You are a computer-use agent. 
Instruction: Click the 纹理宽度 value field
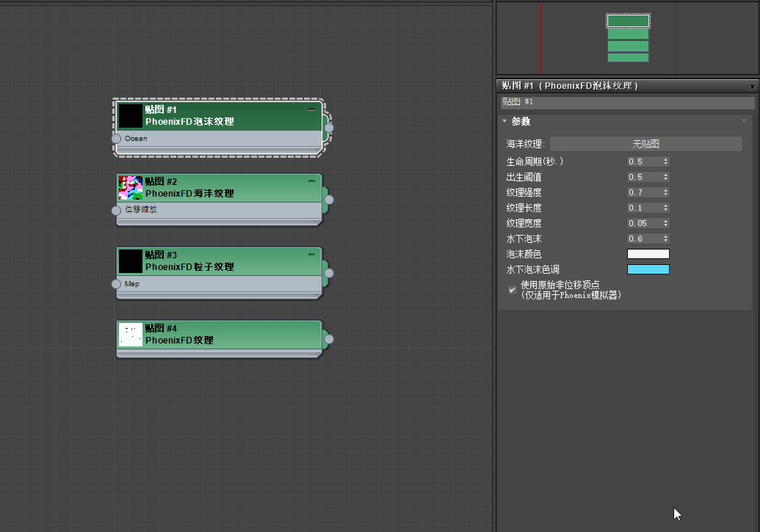click(645, 223)
